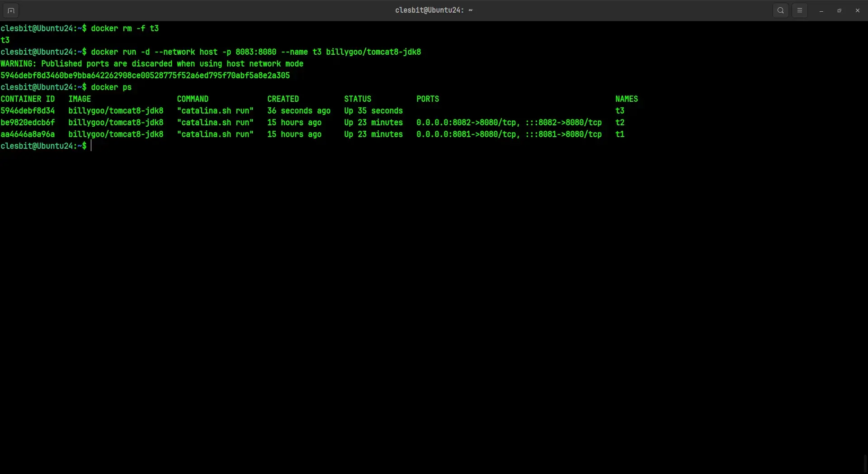Click the docker run command line
The image size is (868, 474).
[x=256, y=52]
